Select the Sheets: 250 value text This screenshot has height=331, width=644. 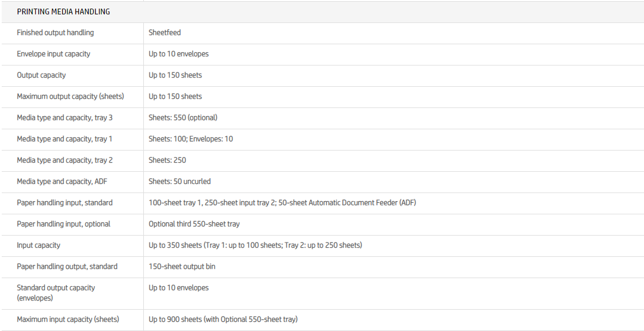click(167, 160)
